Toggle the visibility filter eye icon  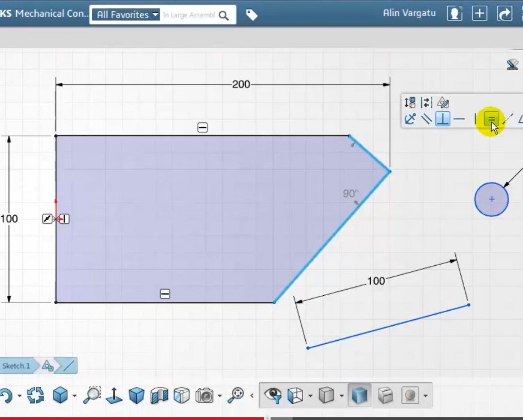273,395
